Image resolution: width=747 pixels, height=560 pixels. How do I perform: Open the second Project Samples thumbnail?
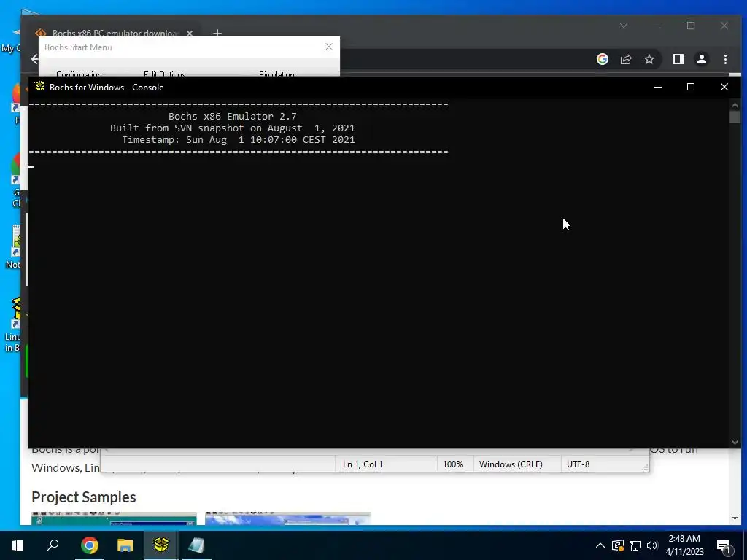point(287,518)
